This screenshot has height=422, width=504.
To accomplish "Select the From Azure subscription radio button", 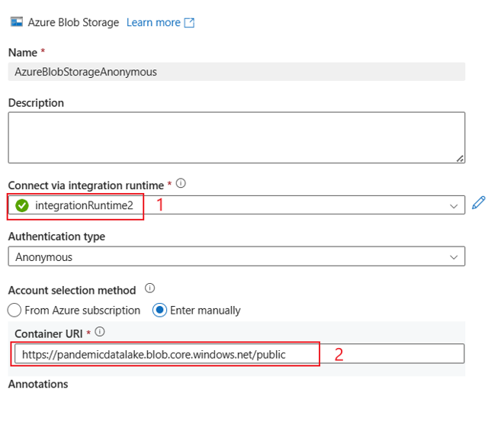I will click(14, 311).
